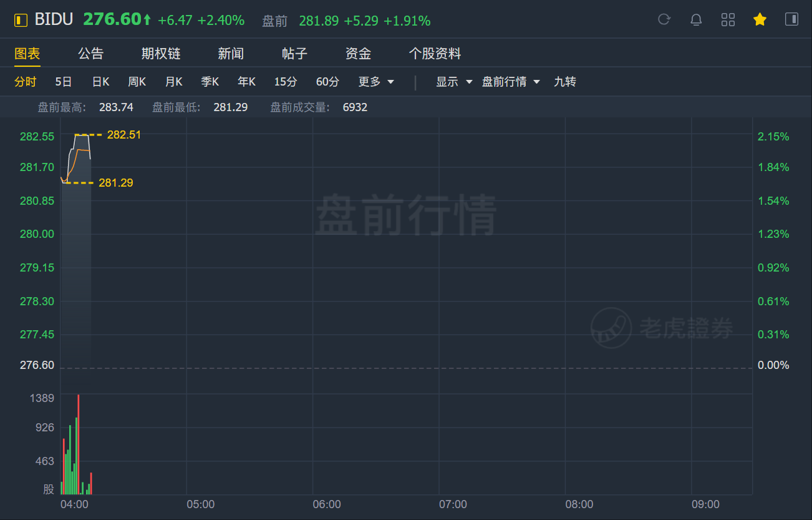The image size is (812, 520).
Task: Open the 帖子 tab
Action: (294, 54)
